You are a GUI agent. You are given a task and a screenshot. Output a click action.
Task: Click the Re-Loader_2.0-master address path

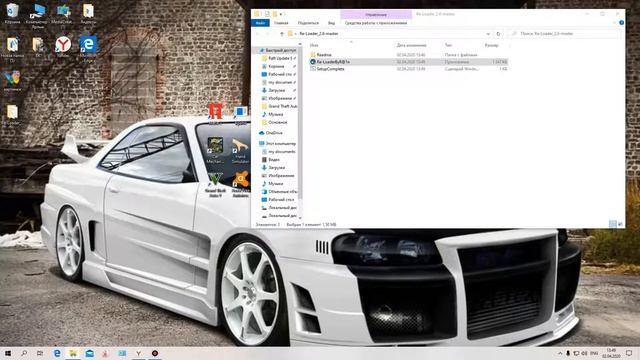click(x=319, y=33)
